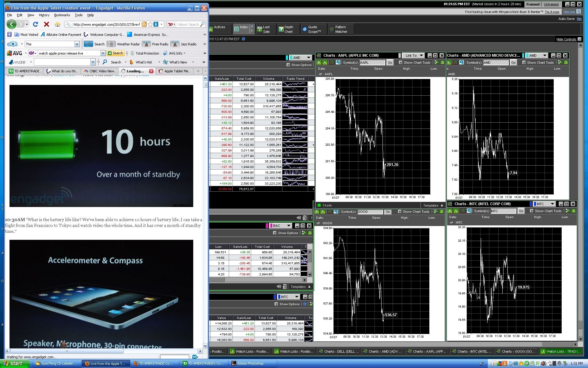The width and height of the screenshot is (588, 368).
Task: Stop loading the page
Action: [47, 24]
